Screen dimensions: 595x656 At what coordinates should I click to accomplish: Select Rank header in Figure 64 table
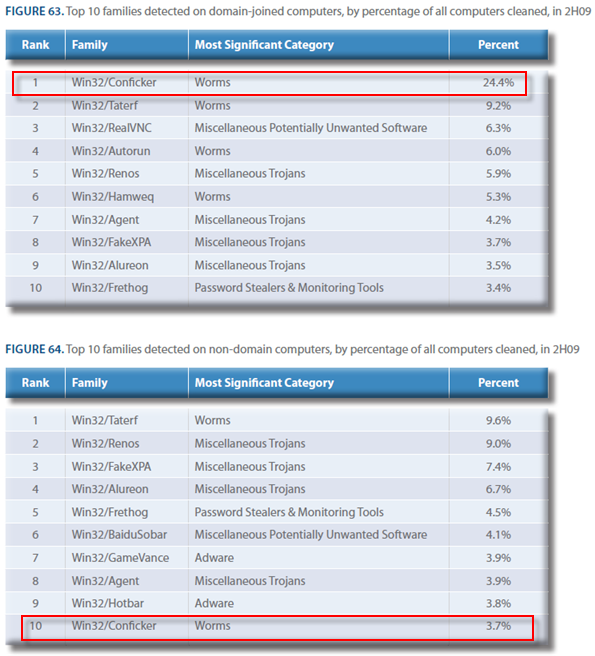click(36, 383)
